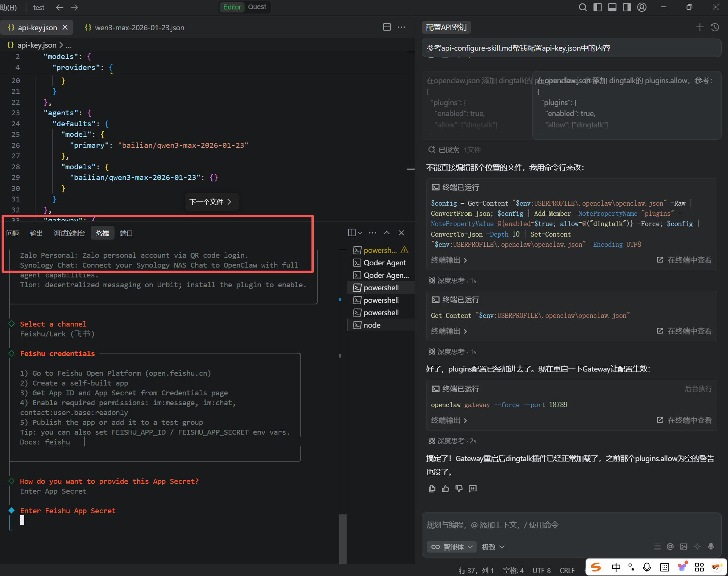This screenshot has width=728, height=576.
Task: Open the account profile icon
Action: tap(642, 7)
